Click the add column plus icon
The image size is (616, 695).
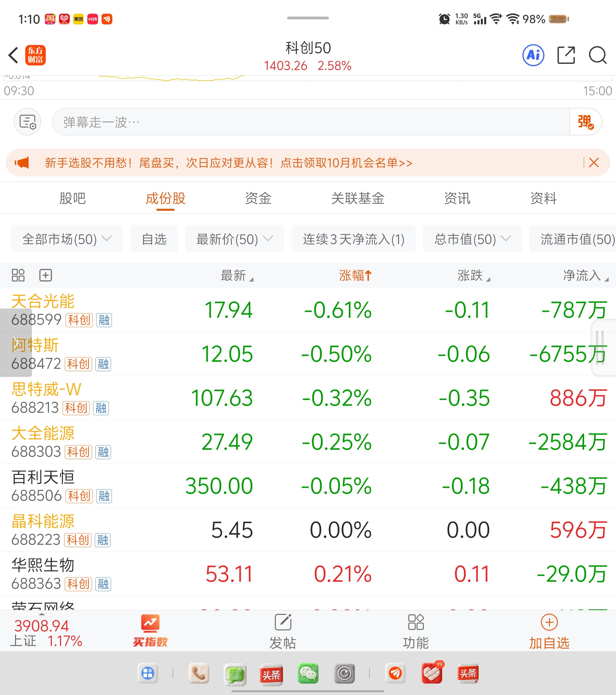pyautogui.click(x=46, y=275)
